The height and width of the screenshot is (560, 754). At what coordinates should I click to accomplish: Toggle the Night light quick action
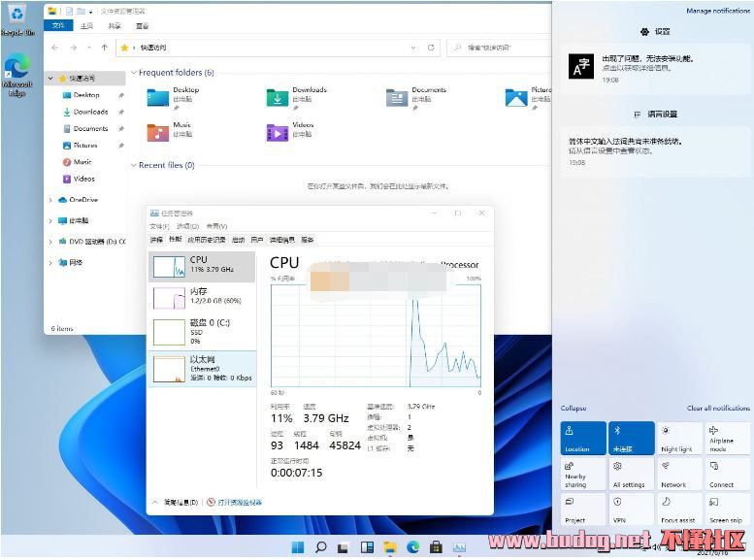pos(677,438)
